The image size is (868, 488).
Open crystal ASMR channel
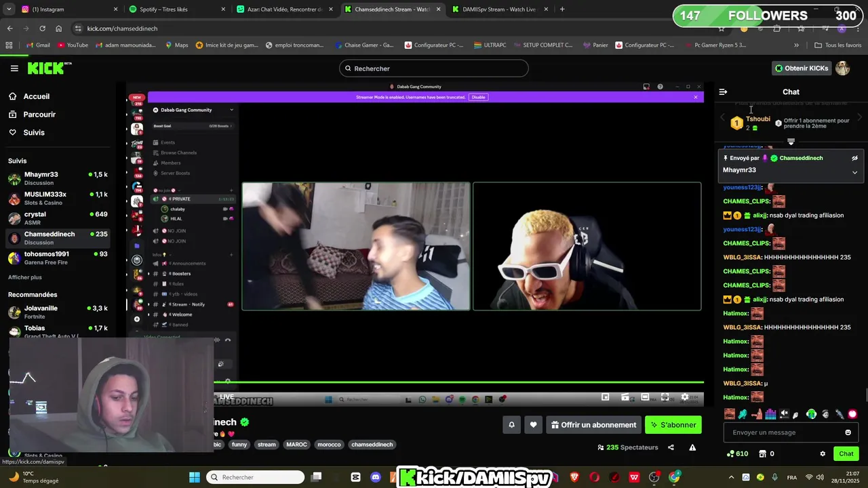(58, 218)
